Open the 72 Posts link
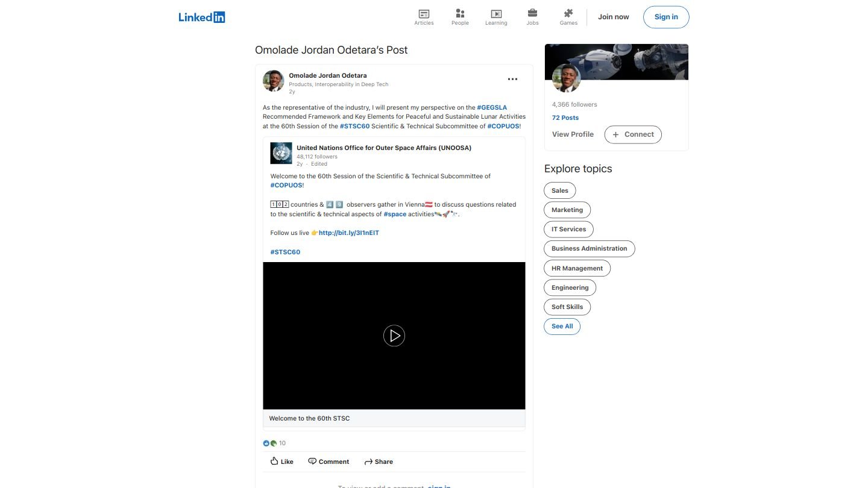 pyautogui.click(x=565, y=117)
